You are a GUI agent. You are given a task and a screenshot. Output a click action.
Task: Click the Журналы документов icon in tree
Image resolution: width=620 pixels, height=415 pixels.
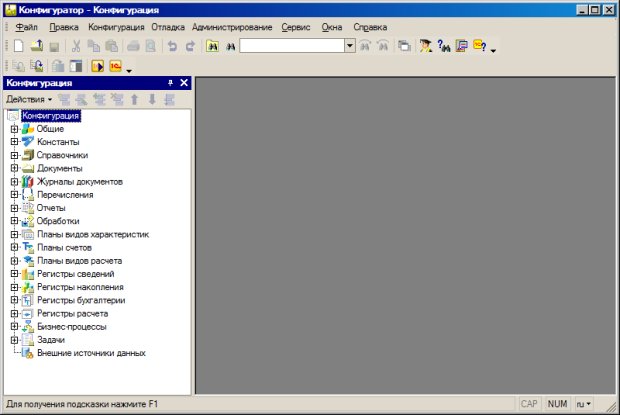click(x=28, y=182)
